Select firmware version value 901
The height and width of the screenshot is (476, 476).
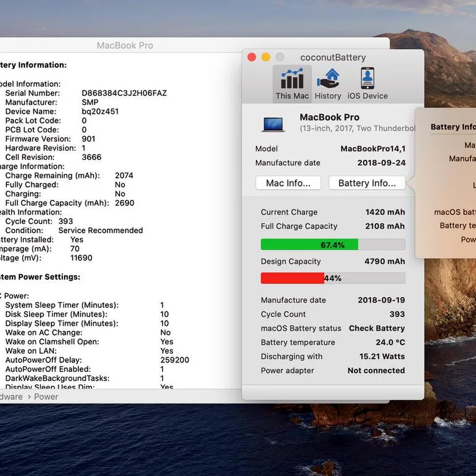coord(88,139)
